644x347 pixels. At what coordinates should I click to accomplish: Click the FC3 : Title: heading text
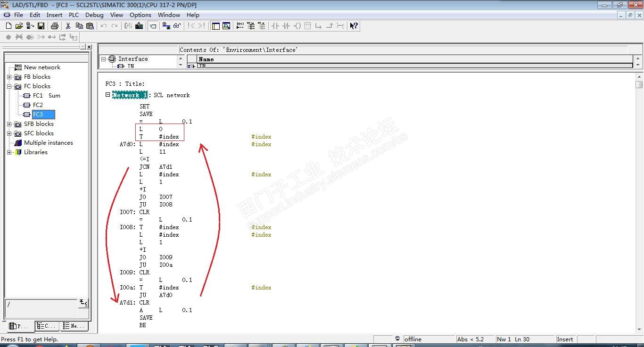pos(125,84)
